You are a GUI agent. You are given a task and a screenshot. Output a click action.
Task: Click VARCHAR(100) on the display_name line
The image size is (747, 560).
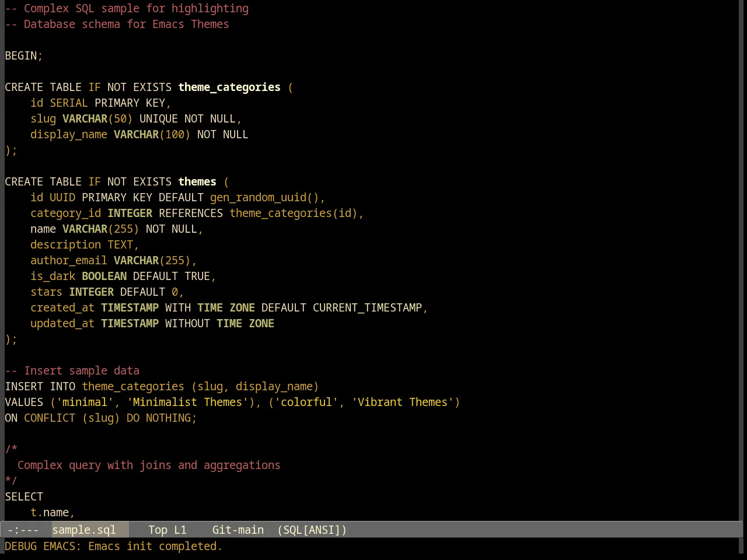pos(152,134)
